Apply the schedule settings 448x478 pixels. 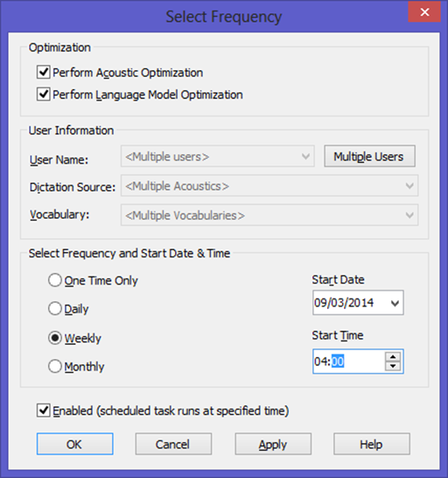tap(273, 444)
